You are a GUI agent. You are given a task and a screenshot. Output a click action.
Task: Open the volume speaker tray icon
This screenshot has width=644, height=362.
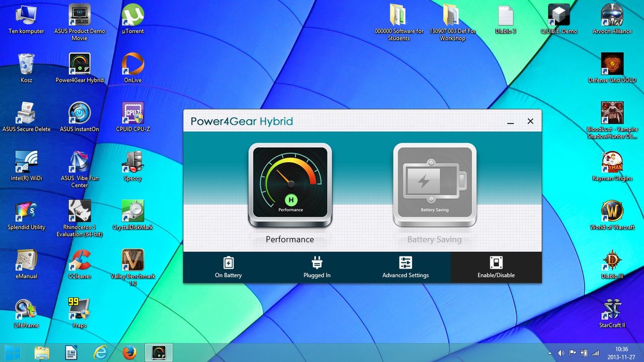tap(561, 353)
